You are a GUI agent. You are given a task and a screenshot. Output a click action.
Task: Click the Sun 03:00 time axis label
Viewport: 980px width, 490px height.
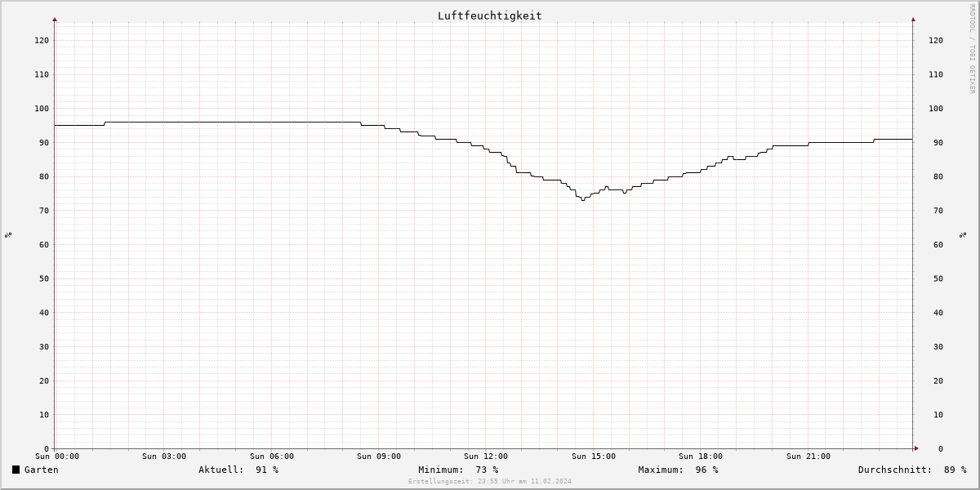(164, 457)
